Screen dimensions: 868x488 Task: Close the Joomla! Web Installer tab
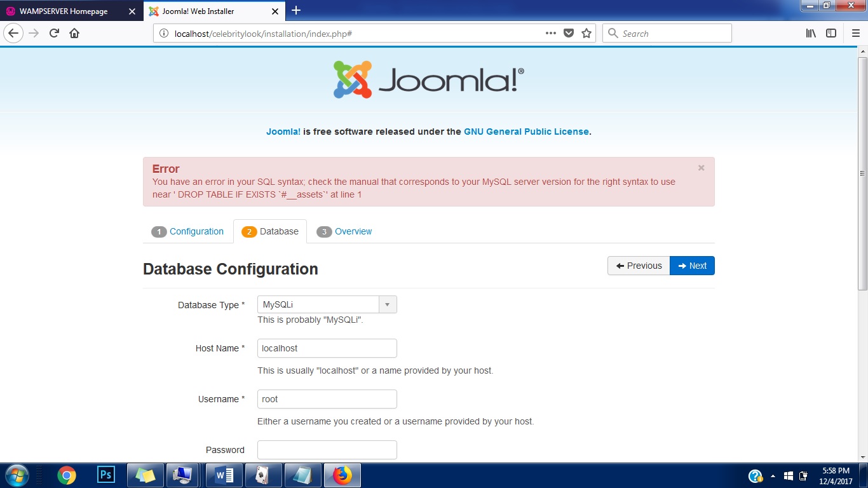coord(275,11)
